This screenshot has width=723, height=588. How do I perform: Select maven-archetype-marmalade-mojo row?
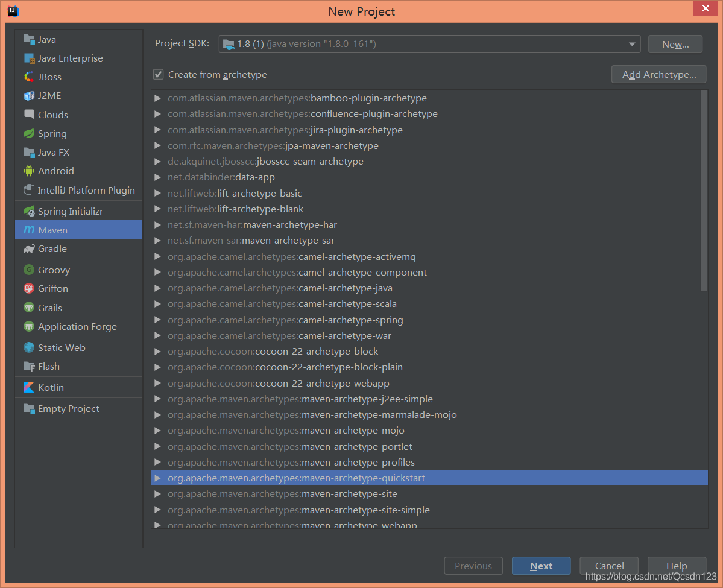[x=429, y=414]
